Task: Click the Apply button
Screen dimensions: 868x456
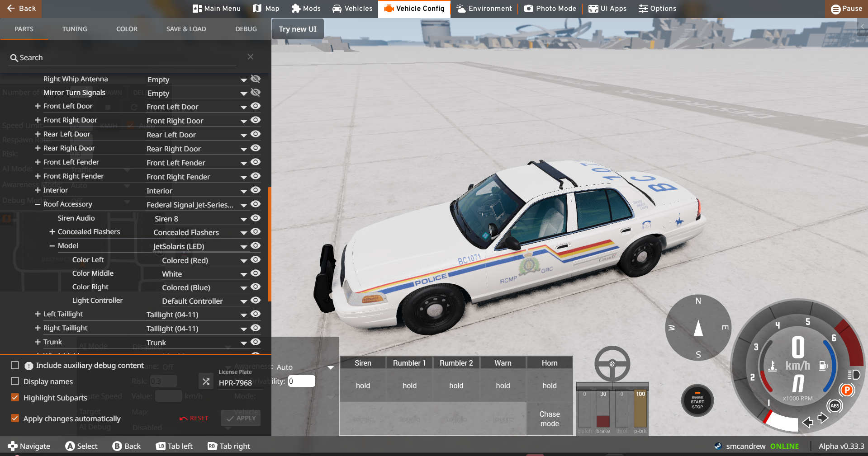Action: point(241,418)
